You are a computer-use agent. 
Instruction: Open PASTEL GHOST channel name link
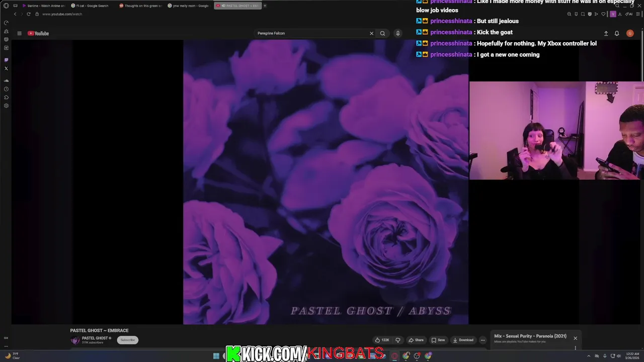tap(95, 338)
